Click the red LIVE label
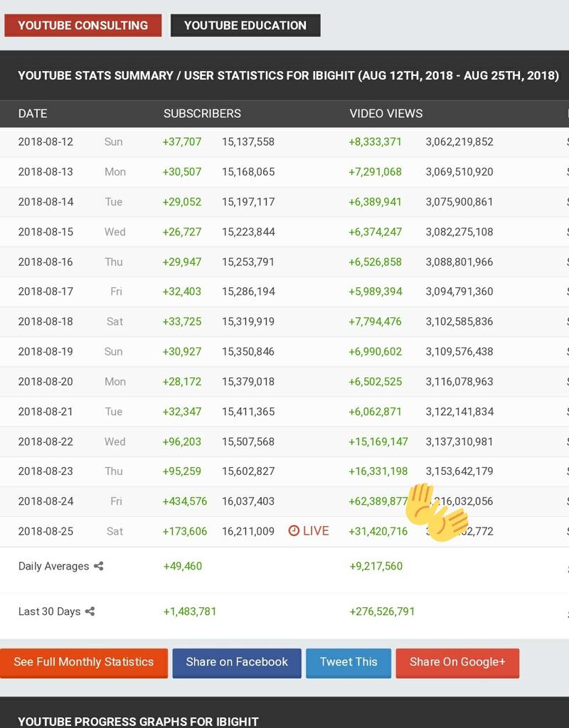 click(316, 530)
